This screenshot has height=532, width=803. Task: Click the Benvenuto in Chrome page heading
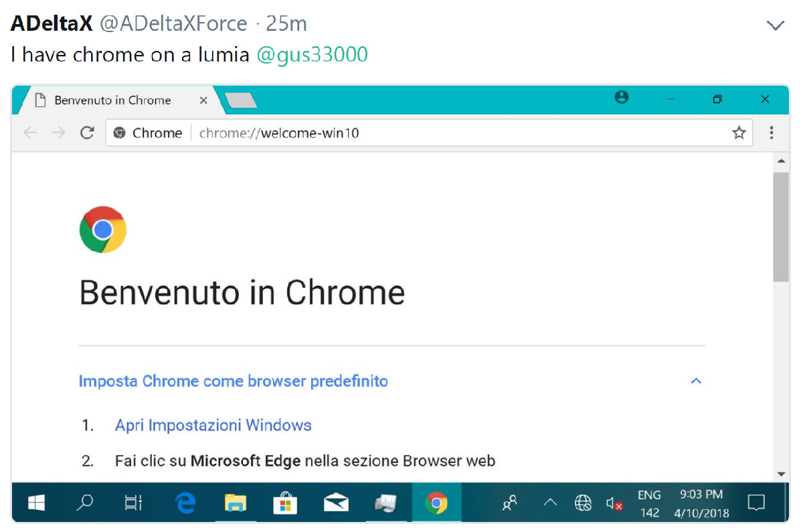pos(242,292)
